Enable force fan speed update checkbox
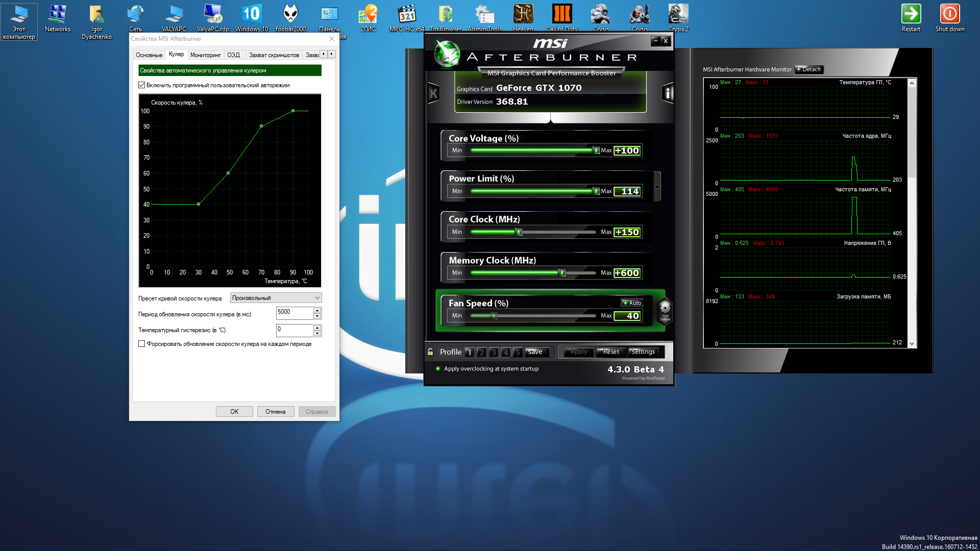The image size is (980, 551). (142, 344)
